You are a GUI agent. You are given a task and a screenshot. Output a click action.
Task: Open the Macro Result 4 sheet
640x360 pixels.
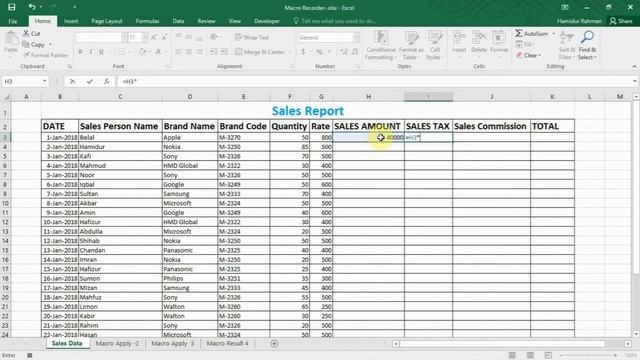[227, 344]
